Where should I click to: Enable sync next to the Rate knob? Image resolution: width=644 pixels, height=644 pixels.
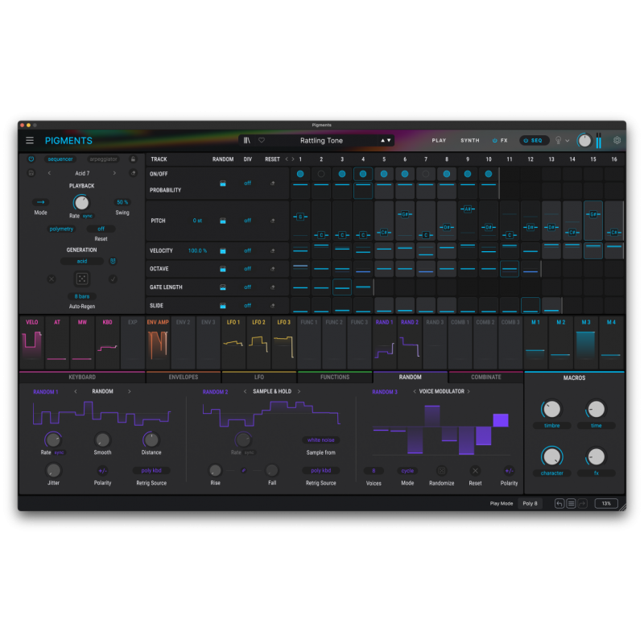click(86, 216)
